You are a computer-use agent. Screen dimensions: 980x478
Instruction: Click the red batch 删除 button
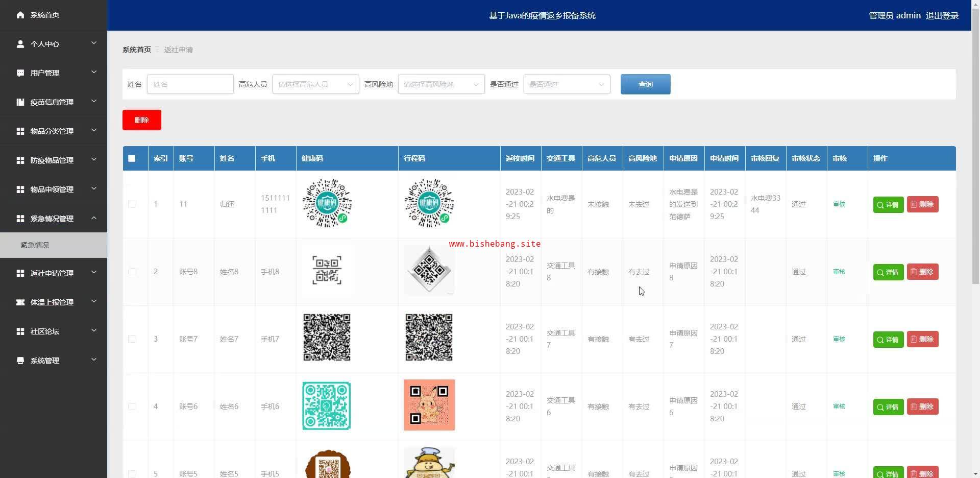click(x=142, y=120)
